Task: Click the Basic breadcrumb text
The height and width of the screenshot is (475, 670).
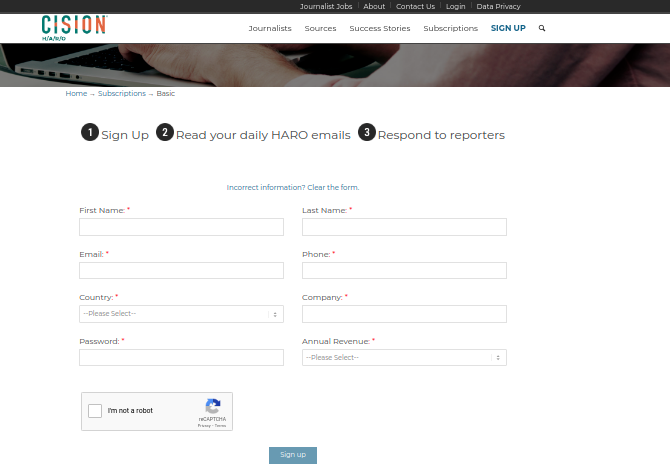Action: click(x=166, y=94)
